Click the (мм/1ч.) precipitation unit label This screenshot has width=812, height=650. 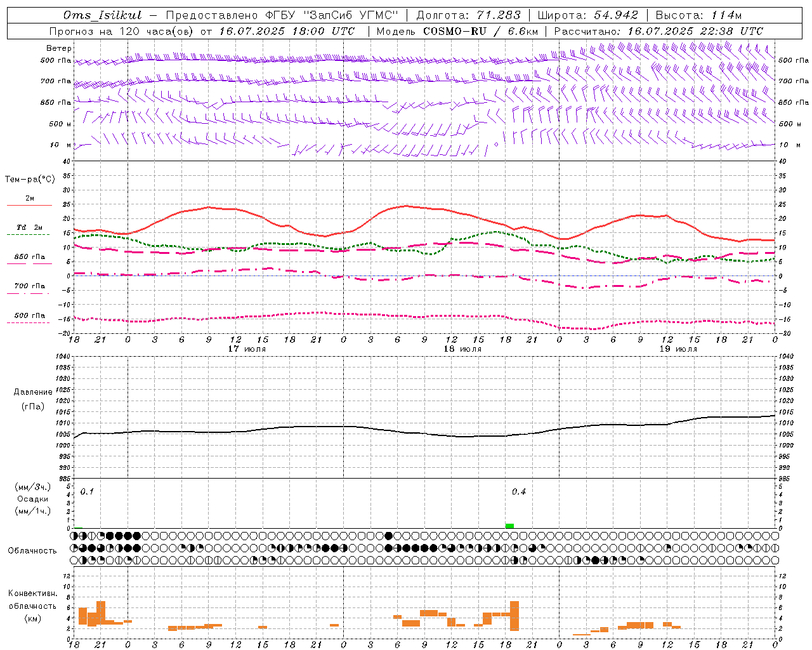coord(33,511)
